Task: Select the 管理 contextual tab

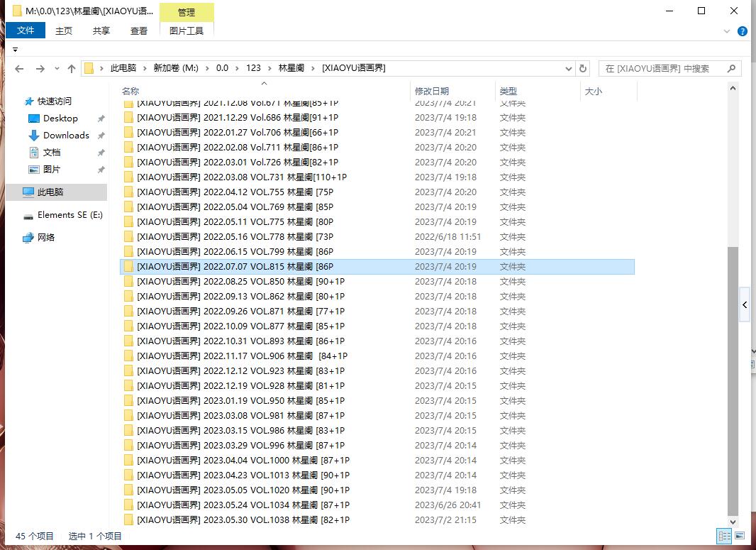Action: point(187,13)
